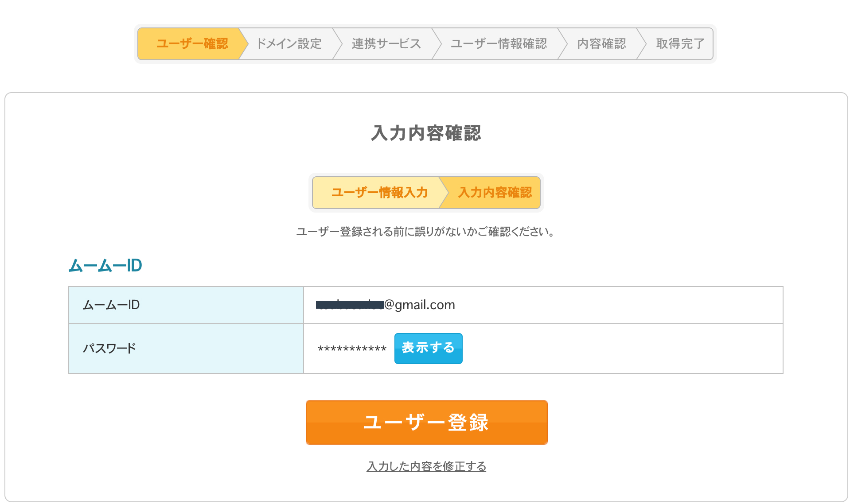Click the 入力内容確認 page heading
Viewport: 850px width, 504px height.
coord(426,133)
